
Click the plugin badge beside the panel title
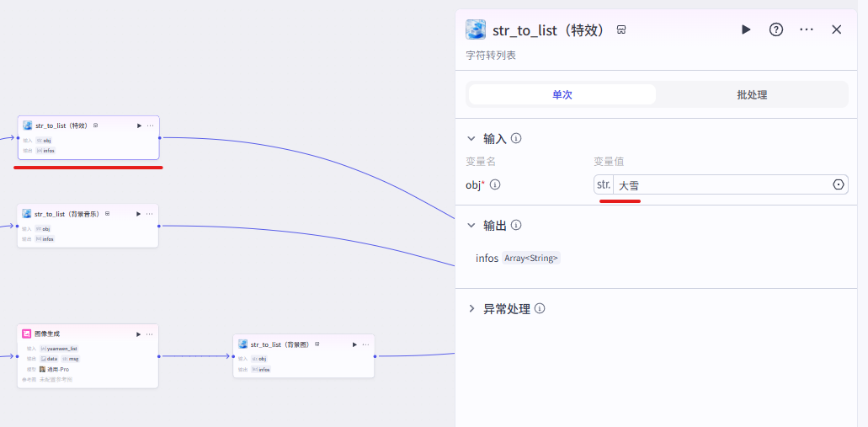(x=621, y=30)
